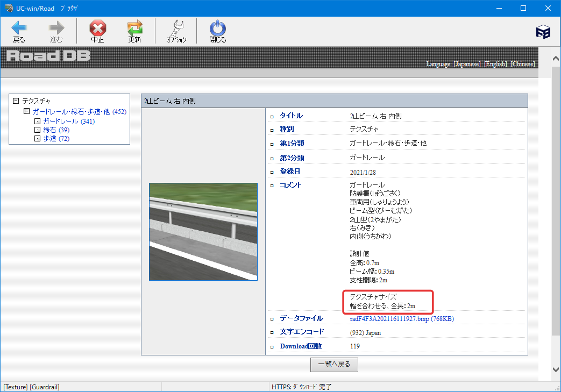This screenshot has width=561, height=392.
Task: Collapse the ガードレール・縁石・歩道・他 tree node
Action: 26,111
